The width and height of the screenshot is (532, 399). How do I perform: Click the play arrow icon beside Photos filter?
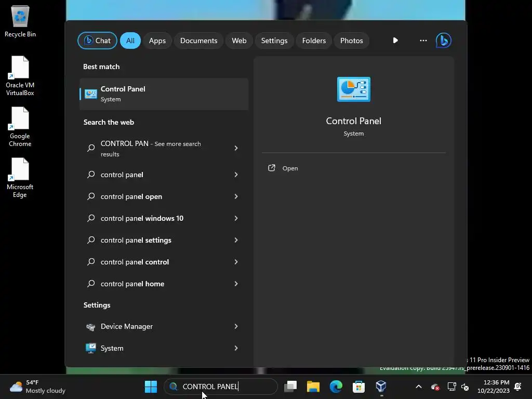tap(395, 41)
